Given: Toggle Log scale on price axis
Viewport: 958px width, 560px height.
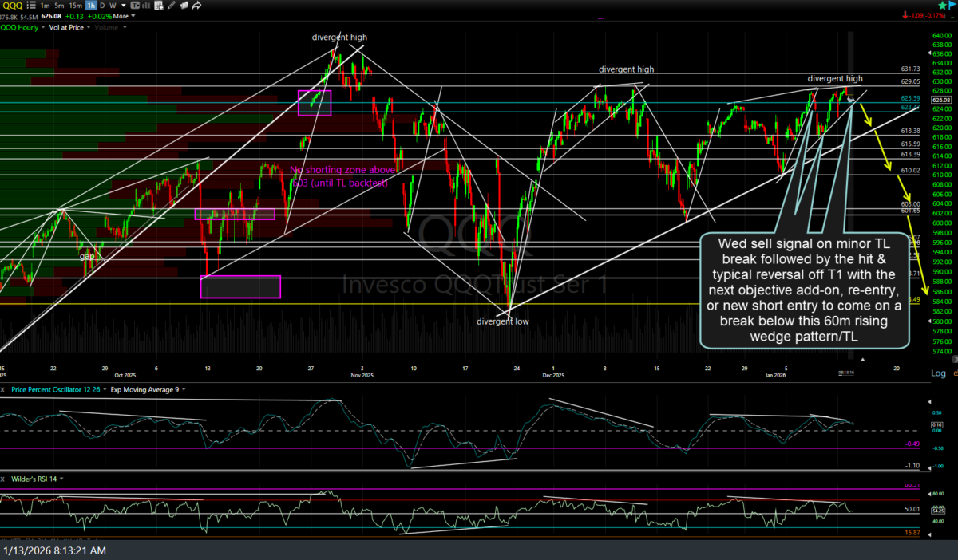Looking at the screenshot, I should click(939, 373).
